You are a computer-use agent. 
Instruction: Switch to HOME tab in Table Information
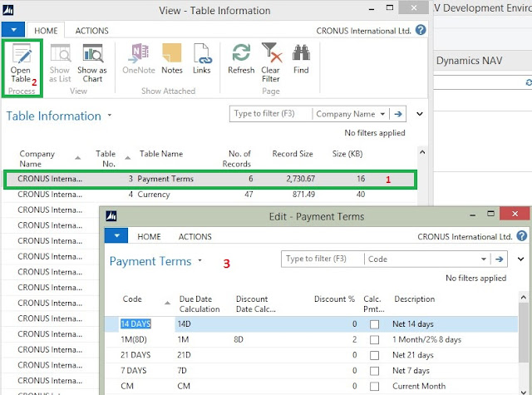tap(46, 31)
